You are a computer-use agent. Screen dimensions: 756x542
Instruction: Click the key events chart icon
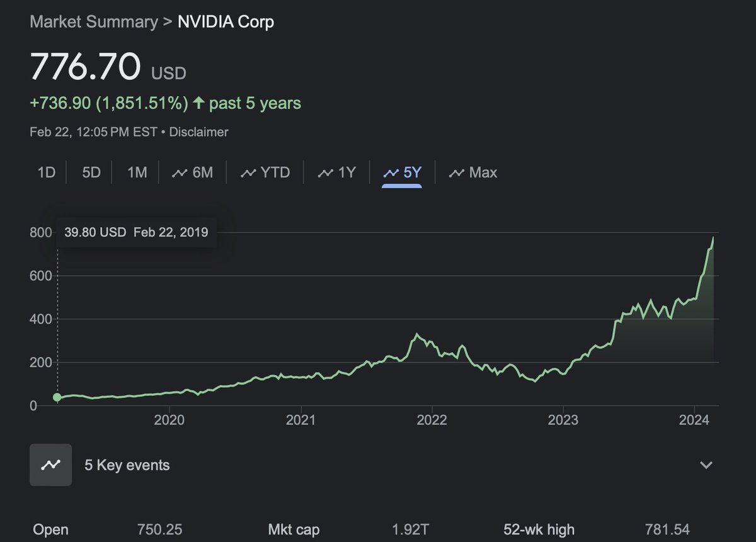click(x=50, y=465)
